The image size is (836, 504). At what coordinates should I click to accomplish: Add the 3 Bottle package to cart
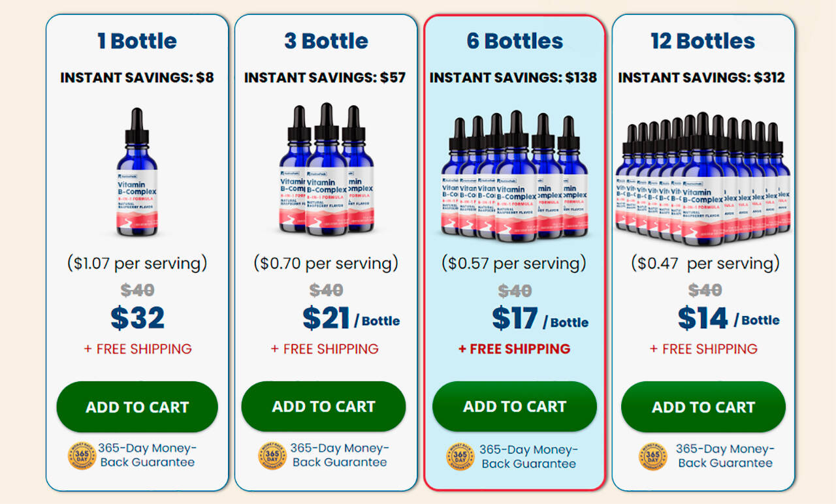(x=323, y=407)
